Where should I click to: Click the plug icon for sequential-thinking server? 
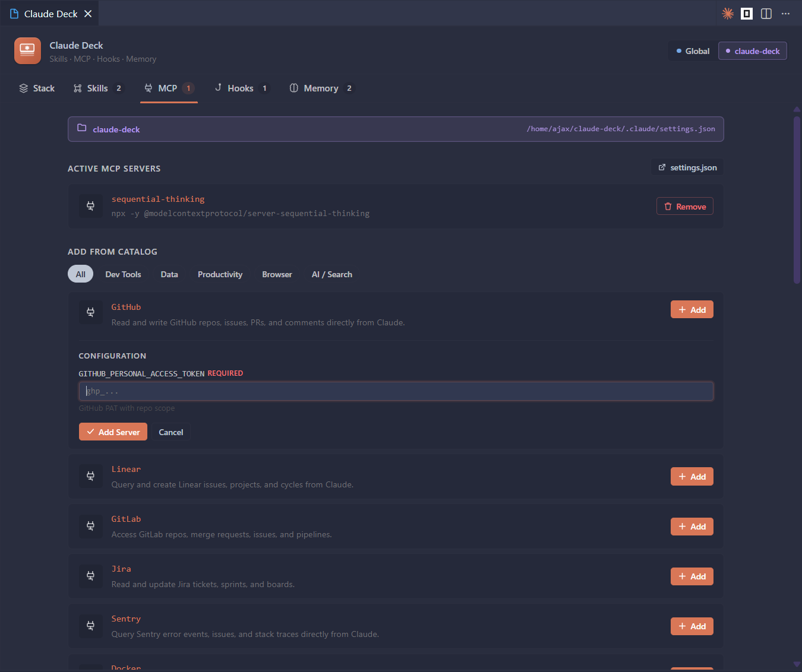(x=90, y=206)
